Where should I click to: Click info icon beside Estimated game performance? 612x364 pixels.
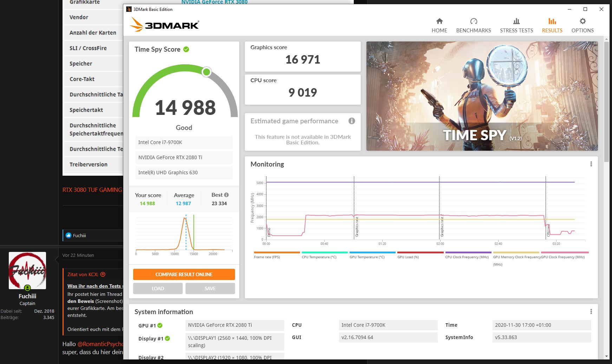click(x=352, y=121)
